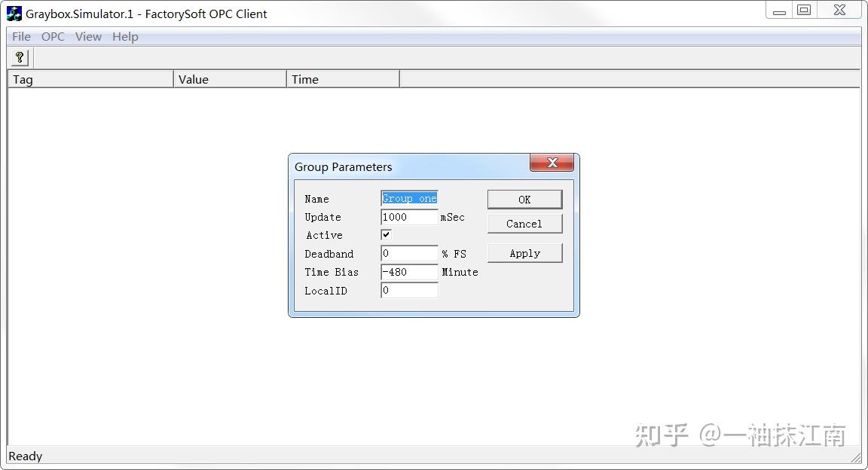Click the Deadband percentage field
The width and height of the screenshot is (868, 470).
(408, 253)
